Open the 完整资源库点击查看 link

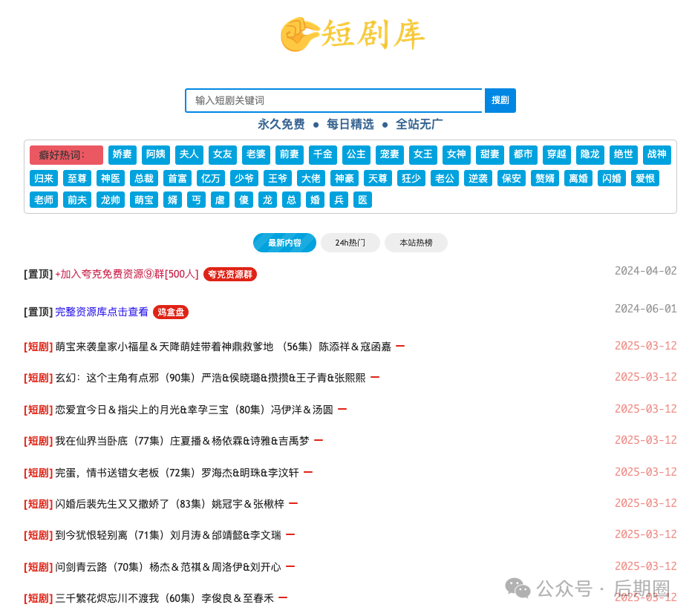(102, 312)
